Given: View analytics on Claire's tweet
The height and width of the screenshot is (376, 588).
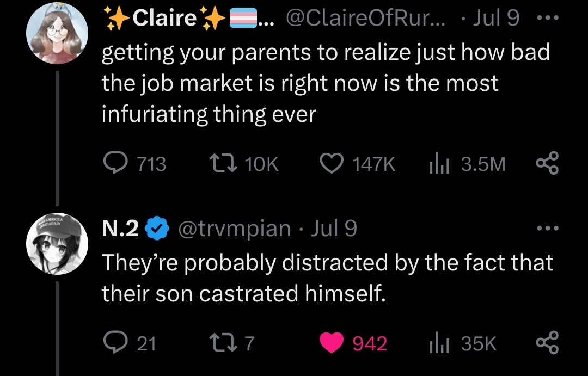Looking at the screenshot, I should [x=435, y=164].
